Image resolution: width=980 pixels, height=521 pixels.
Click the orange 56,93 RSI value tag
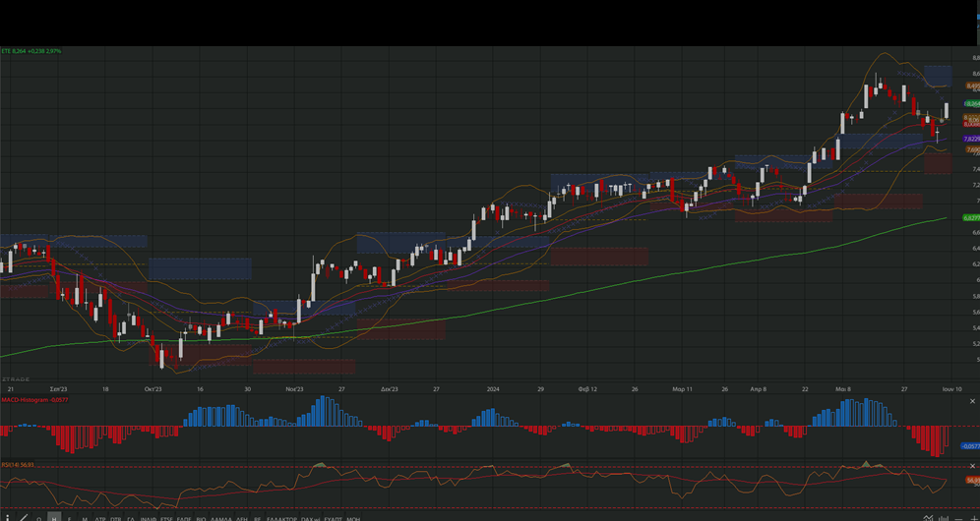pos(972,481)
